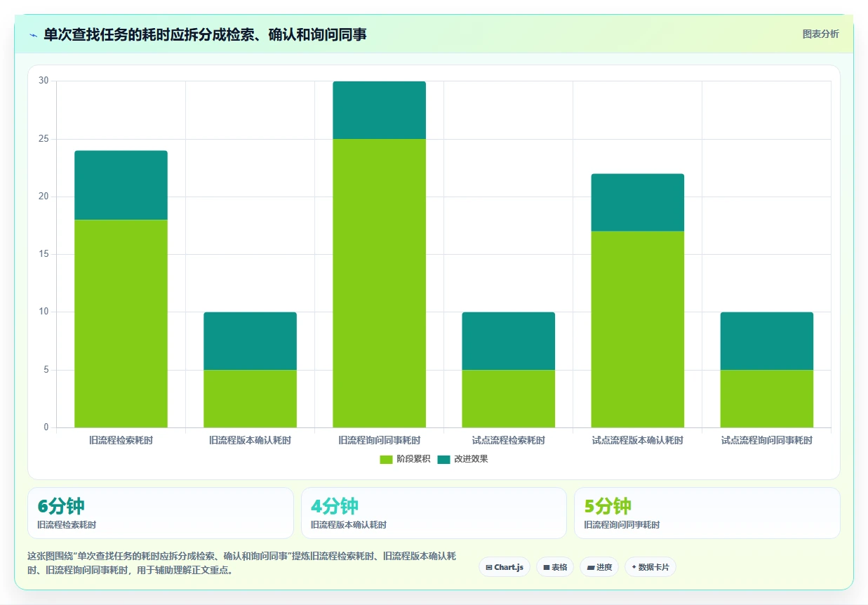Click the lightning icon beside the title
Screen dimensions: 868x605
tap(33, 34)
